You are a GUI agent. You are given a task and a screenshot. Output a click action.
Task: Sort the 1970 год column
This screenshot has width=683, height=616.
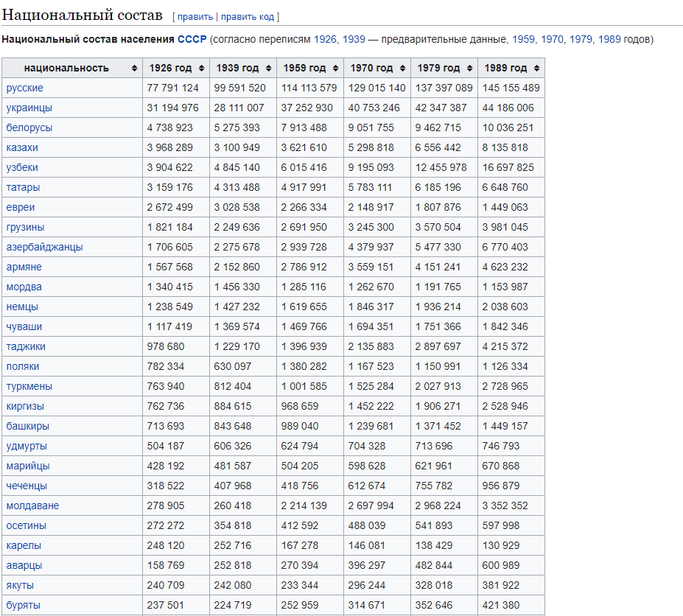pyautogui.click(x=402, y=68)
